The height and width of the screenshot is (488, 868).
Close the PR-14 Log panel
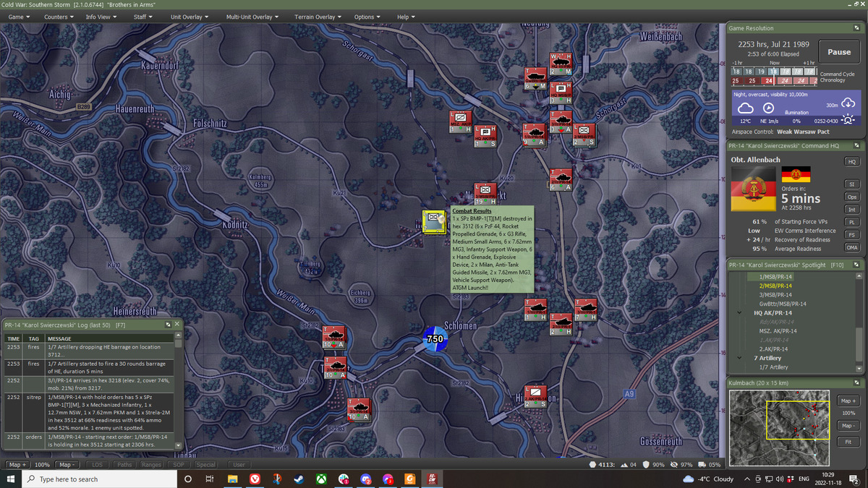(177, 324)
